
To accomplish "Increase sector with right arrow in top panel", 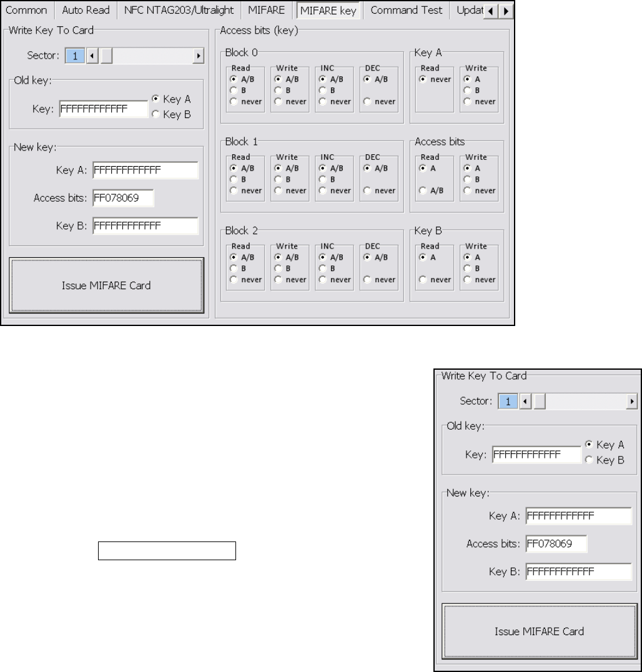I will pyautogui.click(x=198, y=56).
